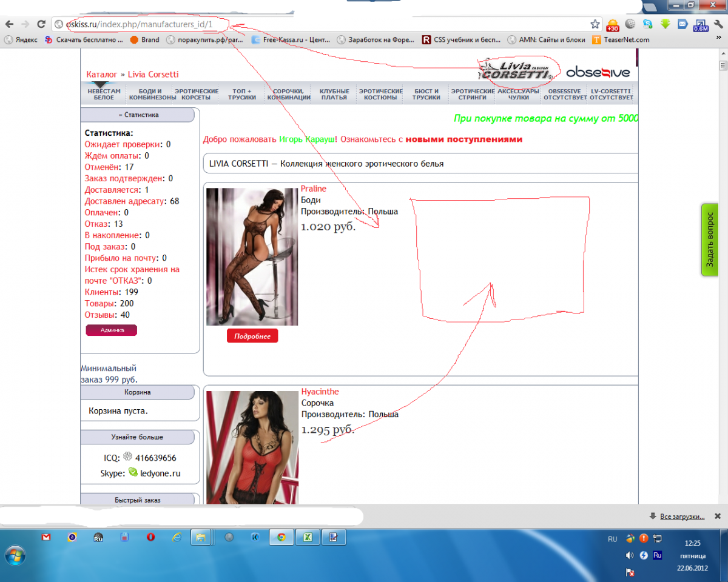Click RU language indicator in taskbar

[612, 538]
